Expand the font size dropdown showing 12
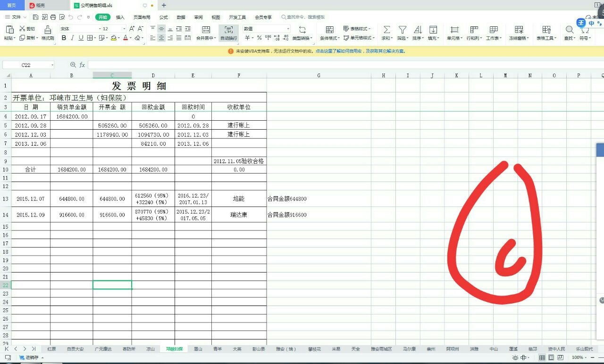 tap(124, 29)
